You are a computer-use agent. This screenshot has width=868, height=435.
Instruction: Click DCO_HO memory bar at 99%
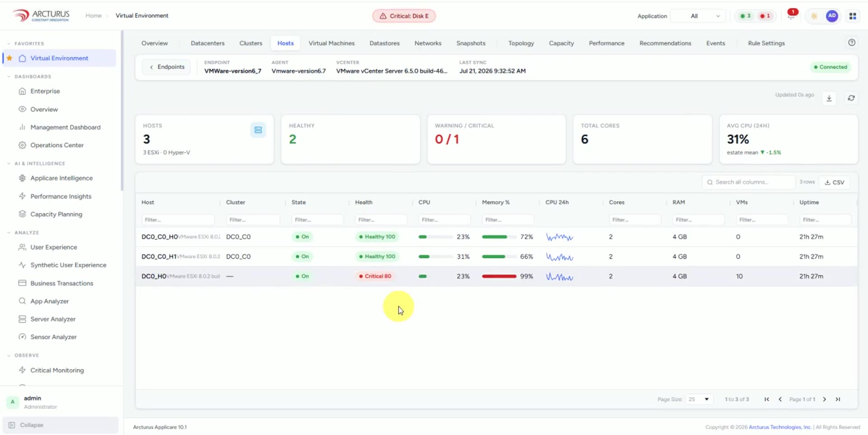coord(499,276)
